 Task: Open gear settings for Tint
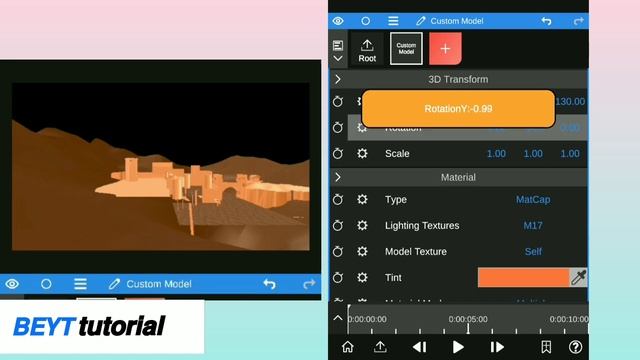point(362,278)
